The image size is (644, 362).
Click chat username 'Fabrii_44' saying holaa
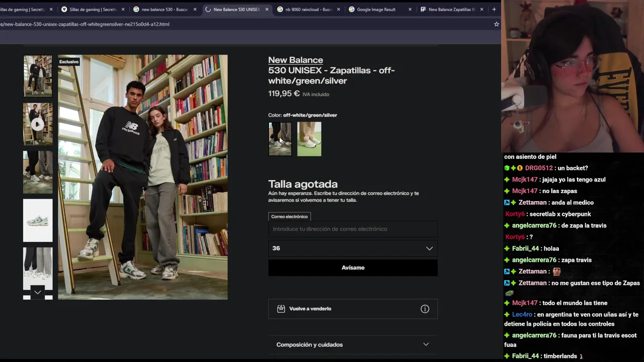pos(525,248)
